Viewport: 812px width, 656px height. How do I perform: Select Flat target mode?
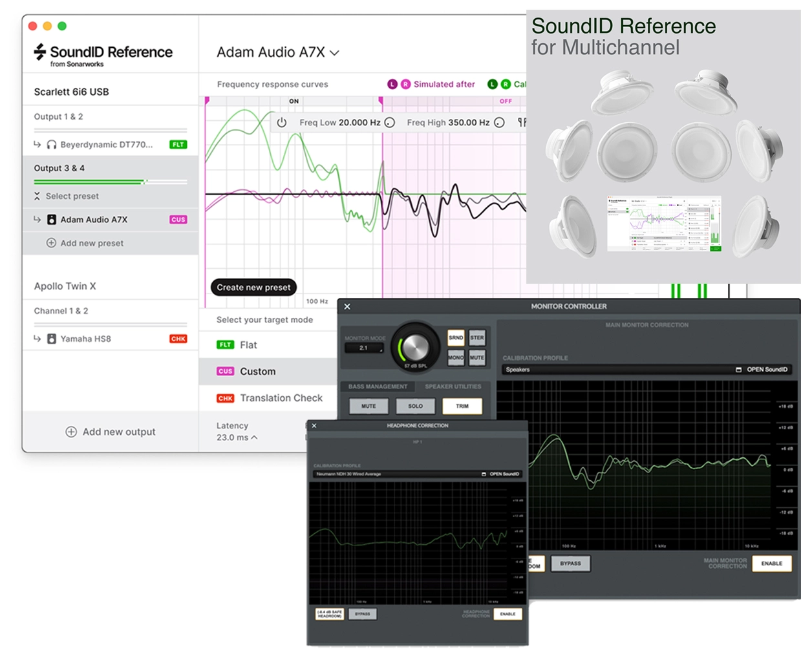coord(268,345)
